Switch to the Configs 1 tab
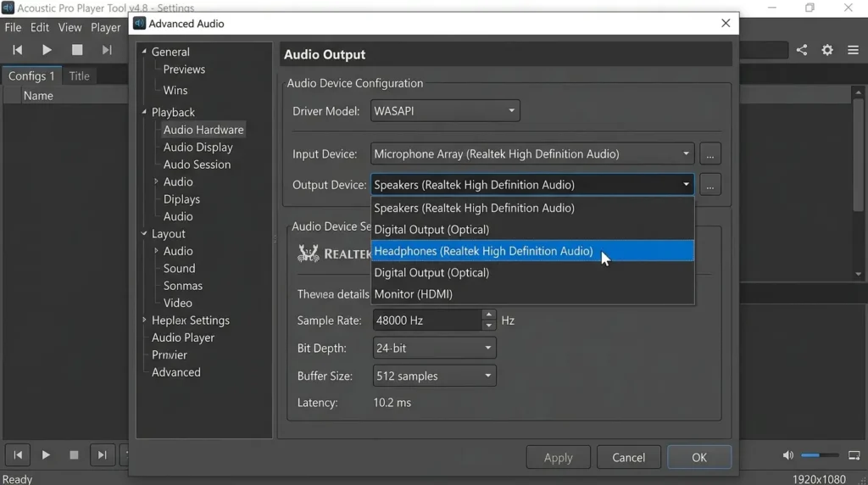 coord(31,75)
